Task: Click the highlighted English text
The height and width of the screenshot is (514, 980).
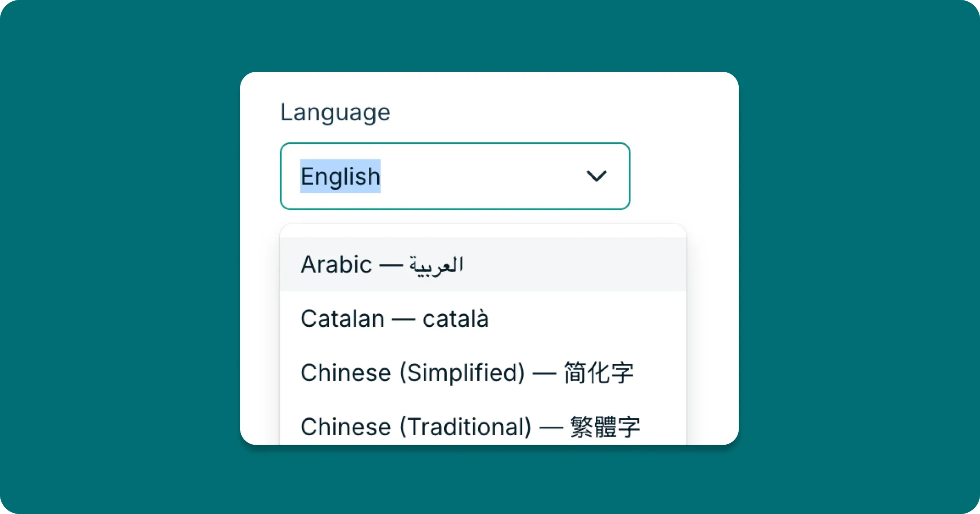Action: (x=340, y=176)
